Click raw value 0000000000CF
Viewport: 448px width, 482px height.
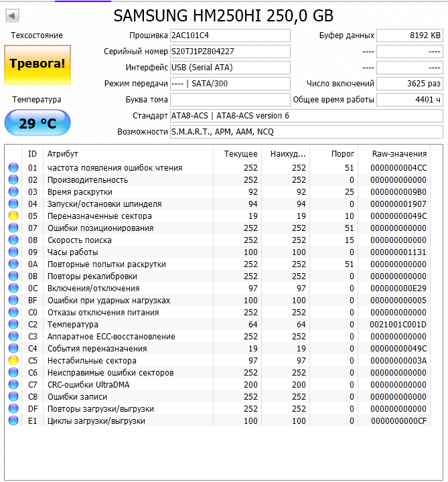pos(399,420)
